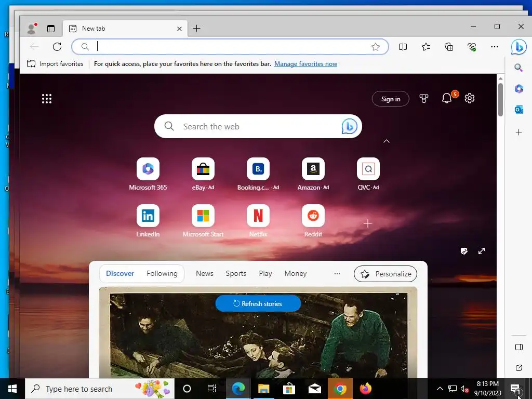Click edit background image icon
The image size is (532, 399).
(464, 251)
